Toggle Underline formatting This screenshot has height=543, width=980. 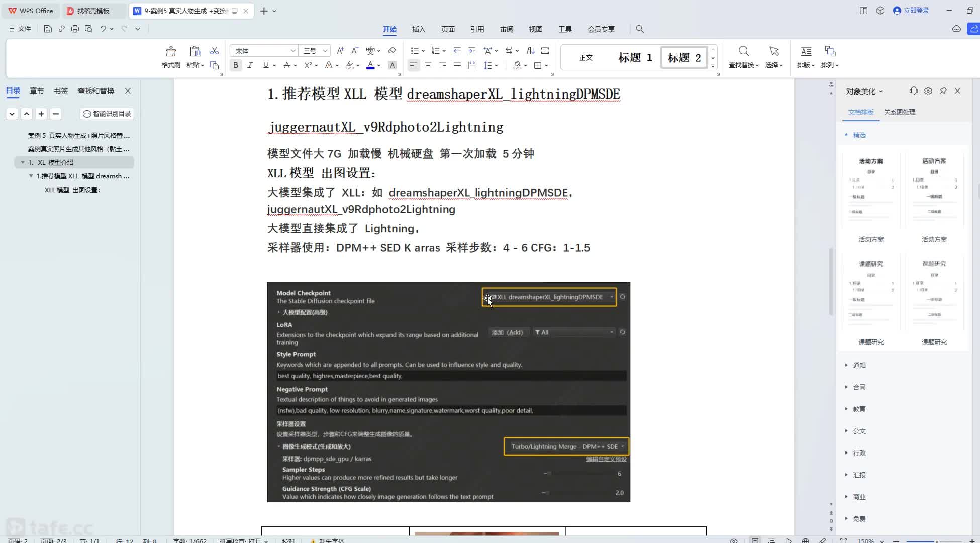[x=266, y=65]
